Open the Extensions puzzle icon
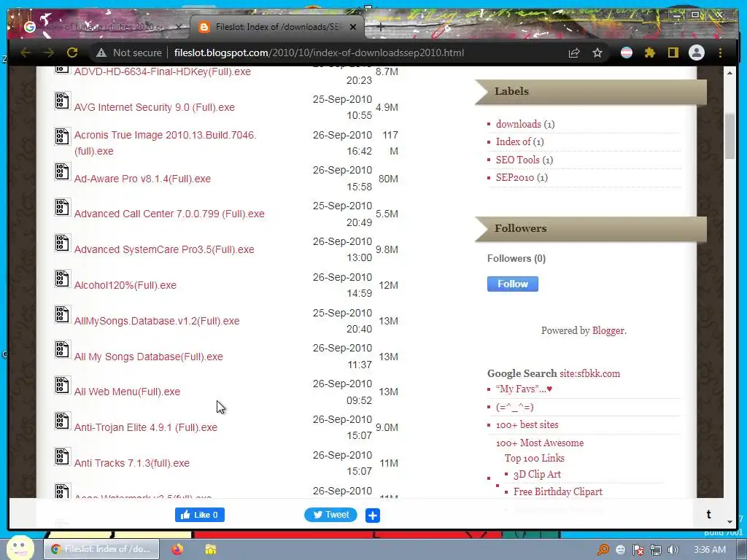 tap(650, 52)
